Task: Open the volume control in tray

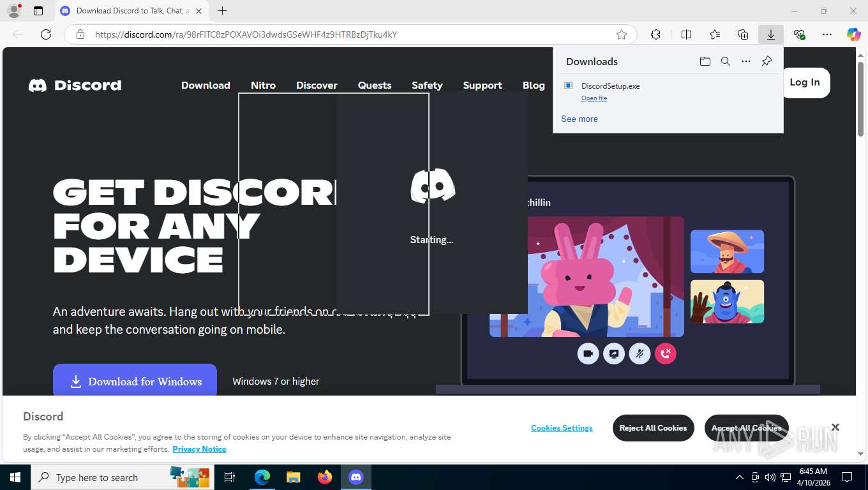Action: (770, 477)
